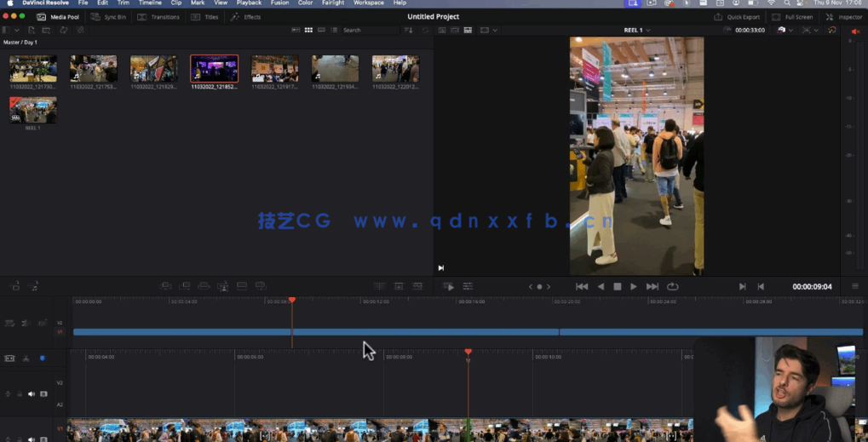Switch media pool to metadata view
Image resolution: width=868 pixels, height=442 pixels.
tap(296, 30)
